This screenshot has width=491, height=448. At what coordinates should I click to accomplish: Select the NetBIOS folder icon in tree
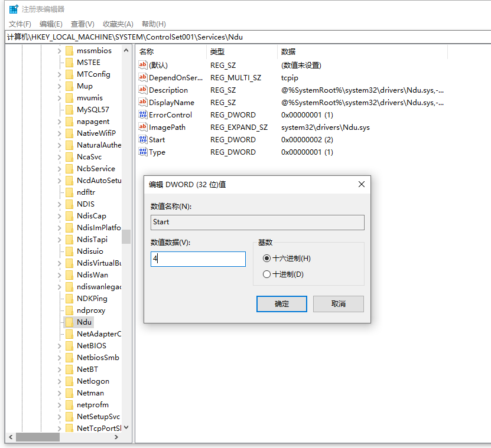click(69, 346)
